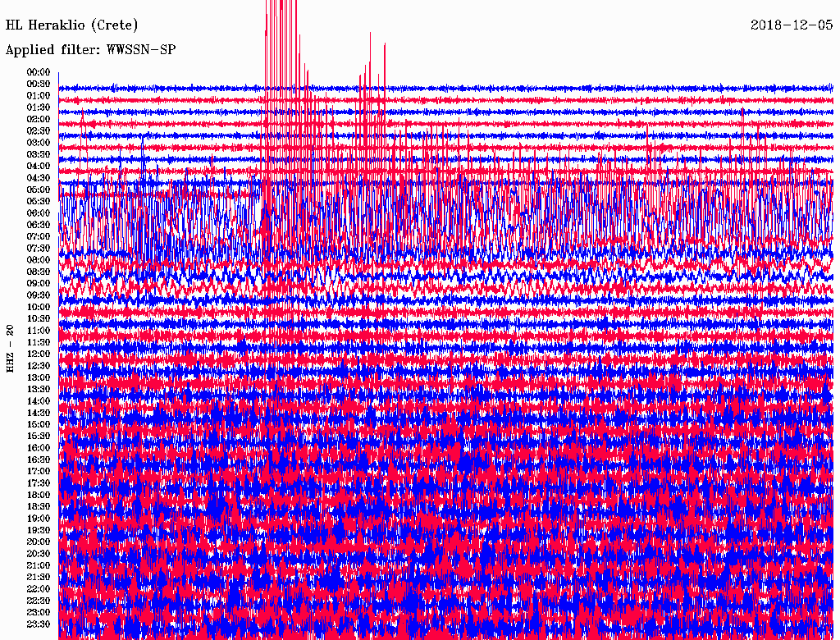
Task: Click the 23:30 time label
Action: (x=39, y=624)
